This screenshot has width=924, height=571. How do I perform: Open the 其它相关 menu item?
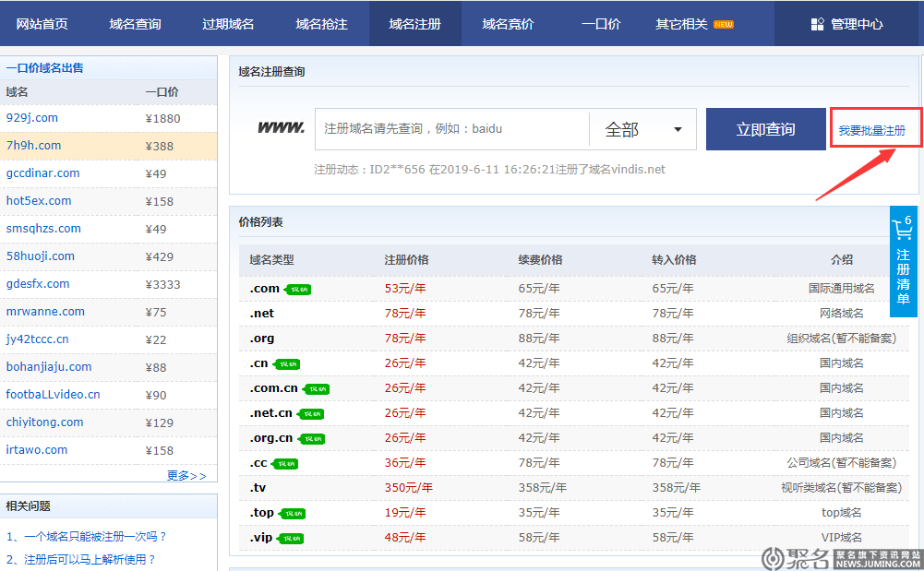[682, 24]
